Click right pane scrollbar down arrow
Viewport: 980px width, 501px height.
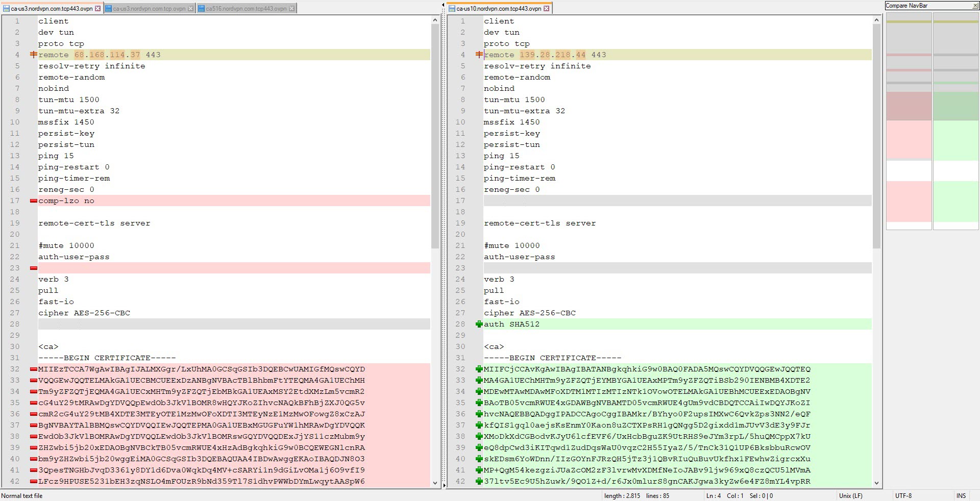click(876, 483)
